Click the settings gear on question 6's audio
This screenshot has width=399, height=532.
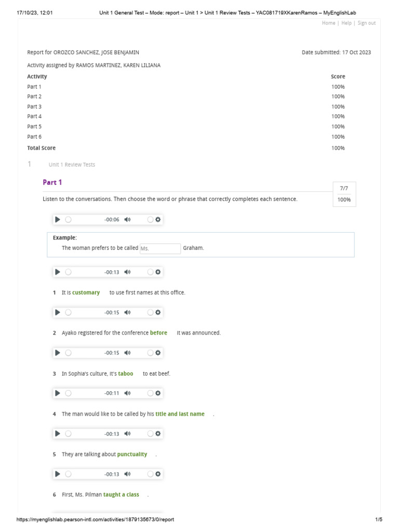pyautogui.click(x=158, y=474)
